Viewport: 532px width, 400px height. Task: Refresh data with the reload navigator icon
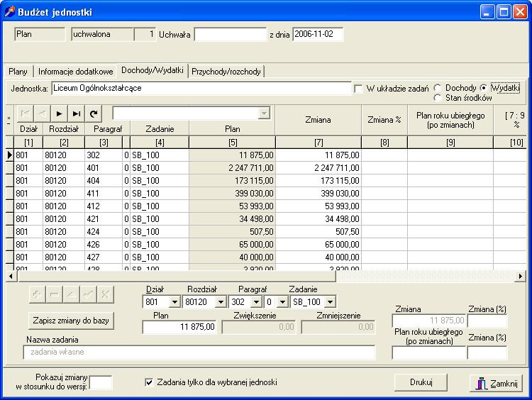pos(94,113)
